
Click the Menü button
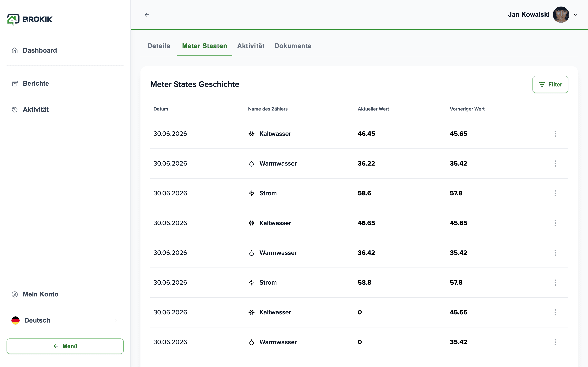tap(65, 346)
